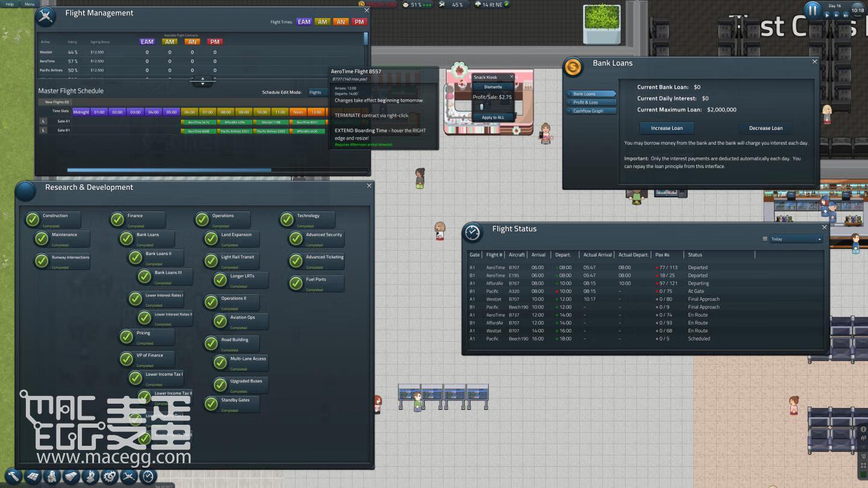Open the flooring tiles build menu

click(33, 477)
